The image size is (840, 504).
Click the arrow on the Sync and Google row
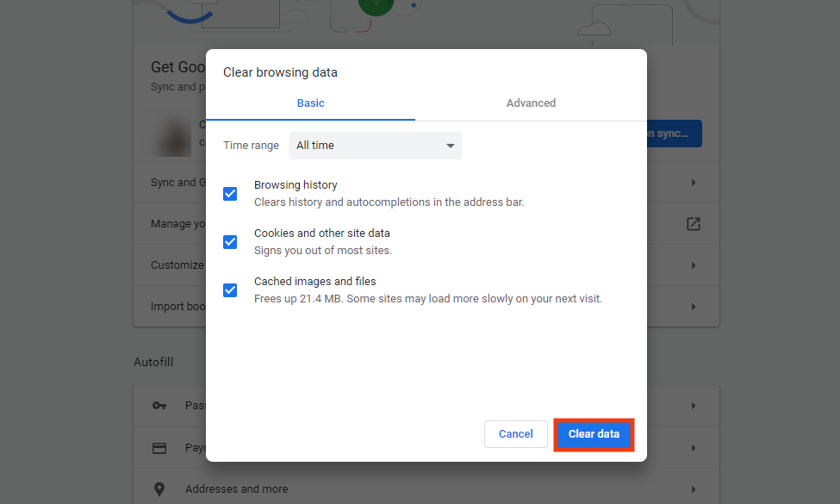tap(695, 182)
